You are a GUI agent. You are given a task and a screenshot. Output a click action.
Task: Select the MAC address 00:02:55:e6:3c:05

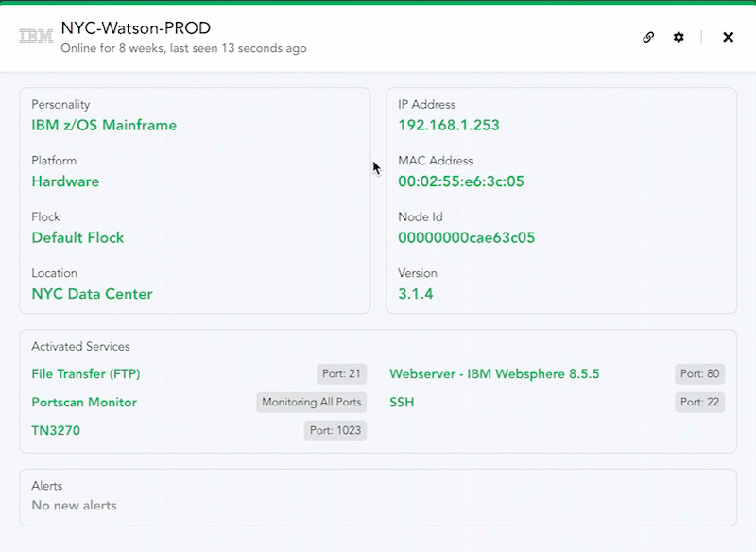pos(461,181)
